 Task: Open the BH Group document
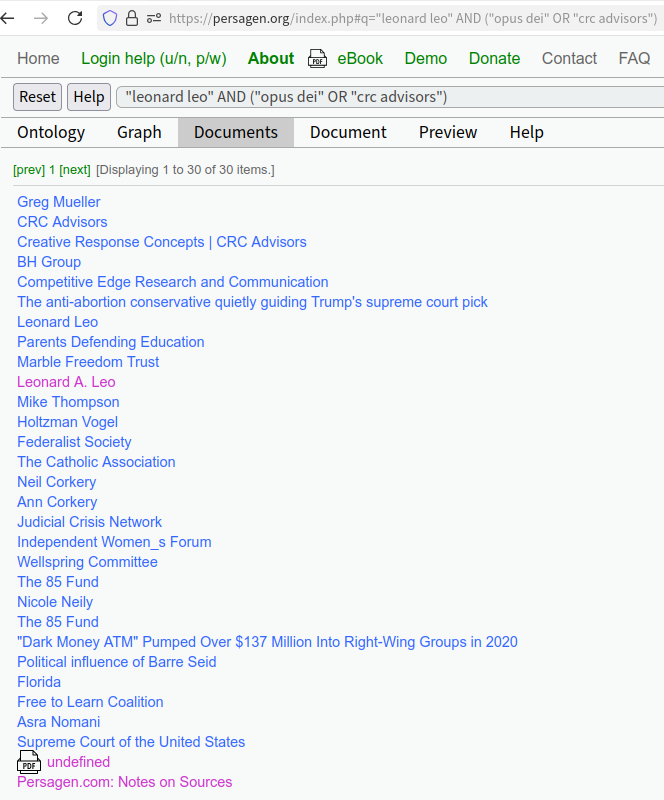pyautogui.click(x=49, y=262)
